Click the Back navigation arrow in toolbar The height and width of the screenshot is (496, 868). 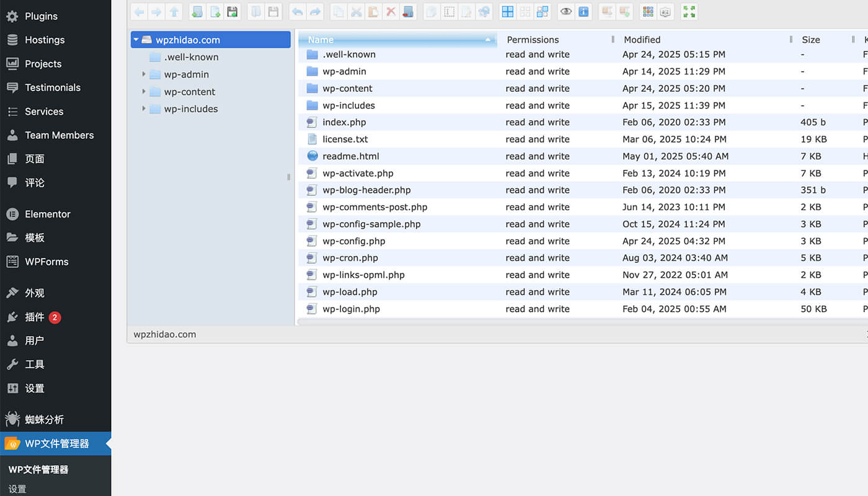tap(139, 11)
